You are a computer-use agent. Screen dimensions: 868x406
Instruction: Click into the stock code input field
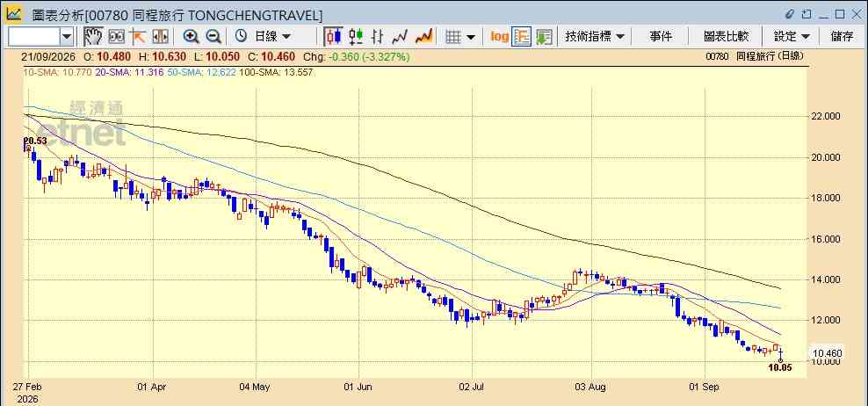[x=33, y=37]
